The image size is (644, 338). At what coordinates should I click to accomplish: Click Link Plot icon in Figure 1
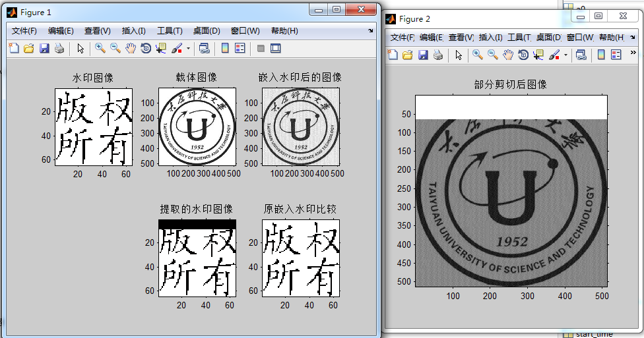click(204, 48)
